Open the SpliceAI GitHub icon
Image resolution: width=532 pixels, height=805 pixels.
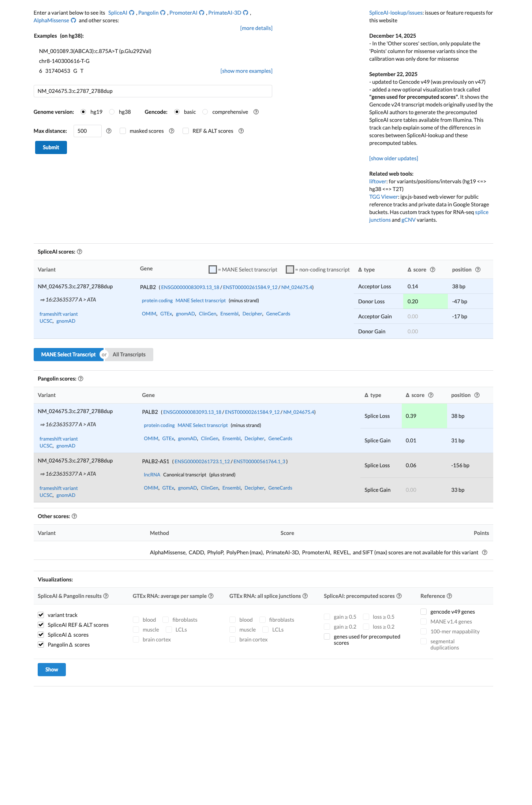[x=132, y=13]
